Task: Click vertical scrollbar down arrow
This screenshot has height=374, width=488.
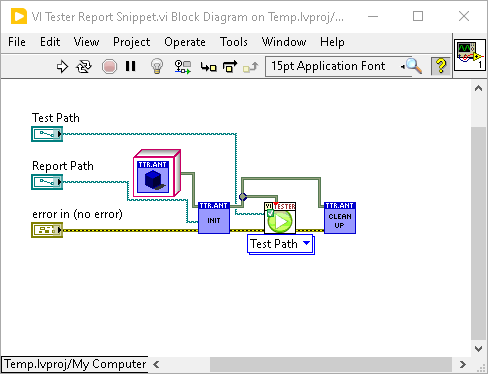Action: pyautogui.click(x=478, y=349)
